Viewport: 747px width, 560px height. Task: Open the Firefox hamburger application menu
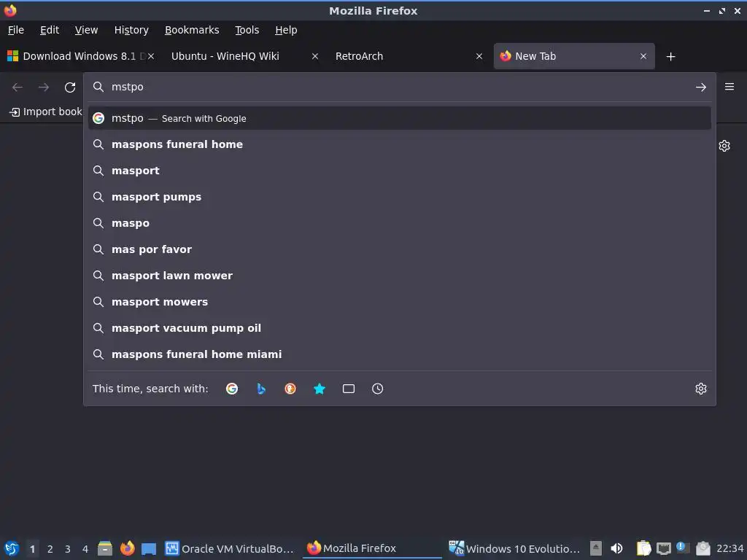point(729,87)
